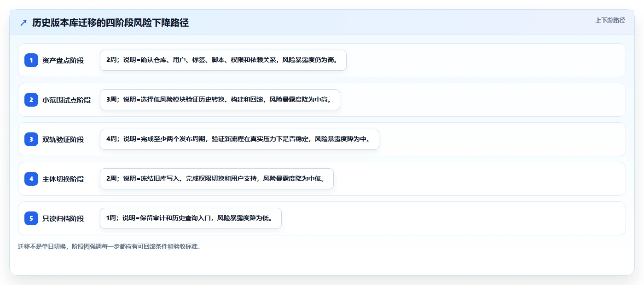The image size is (644, 285).
Task: Click step number badge 5
Action: tap(31, 218)
